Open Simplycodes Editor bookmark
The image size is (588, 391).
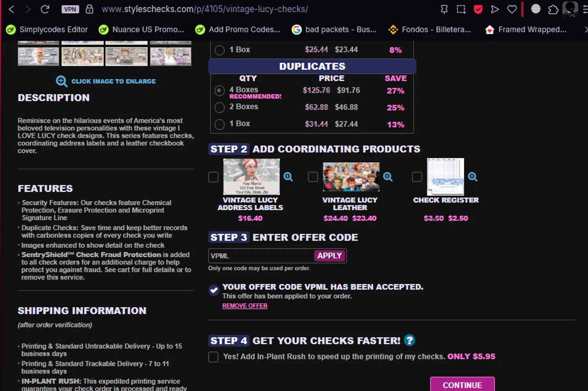[47, 29]
